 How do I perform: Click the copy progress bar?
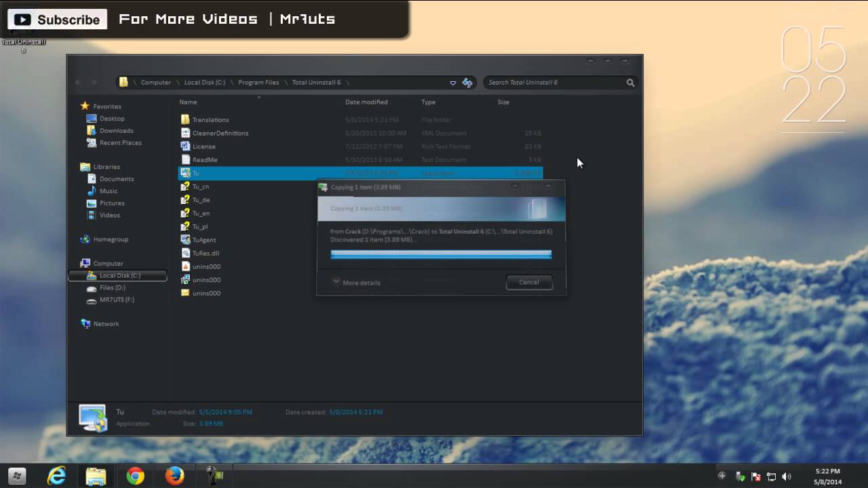click(x=441, y=255)
